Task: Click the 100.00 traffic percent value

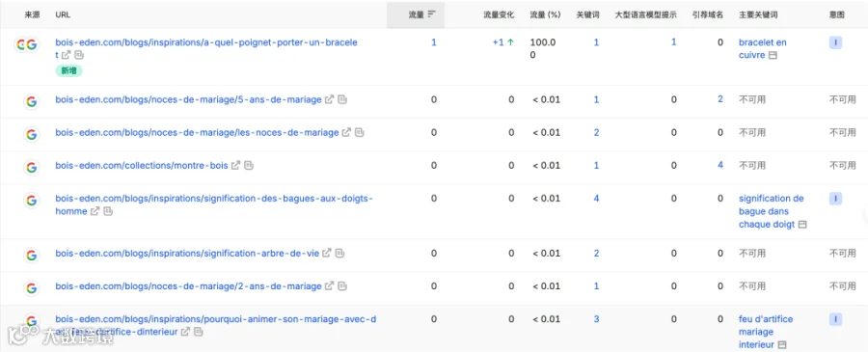Action: 543,49
